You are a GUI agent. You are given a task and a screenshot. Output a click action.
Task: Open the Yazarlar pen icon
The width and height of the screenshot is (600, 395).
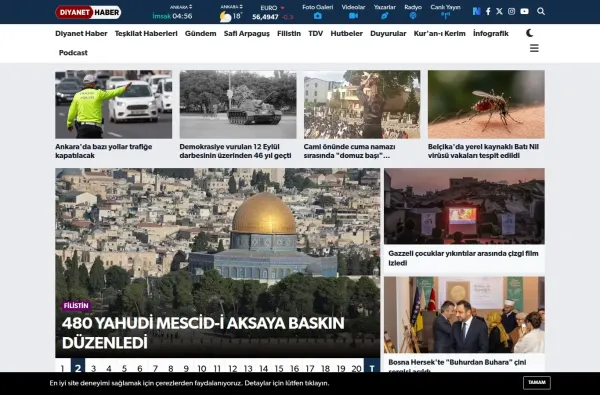coord(385,16)
